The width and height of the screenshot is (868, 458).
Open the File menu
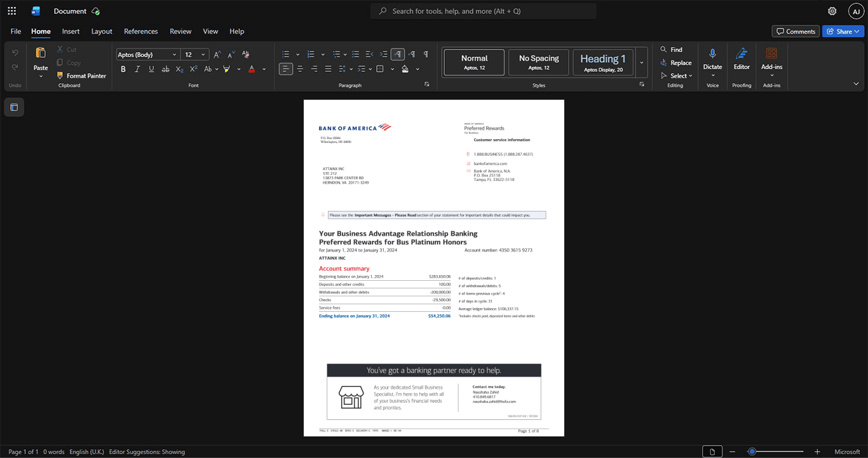[16, 31]
